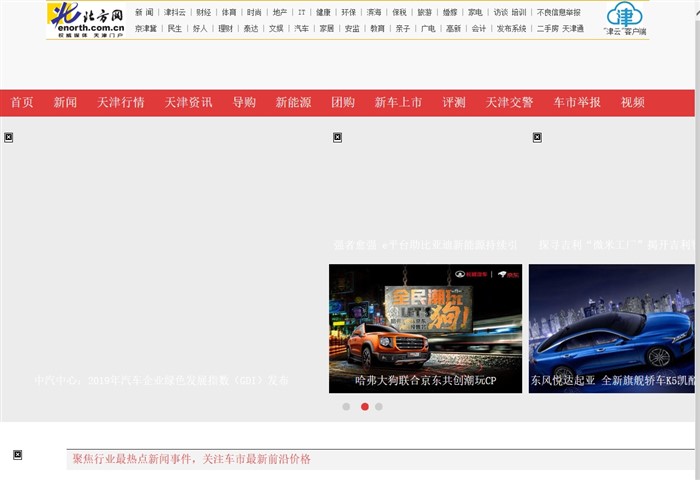Go to 新闻 in the red navbar
700x480 pixels.
[x=65, y=102]
